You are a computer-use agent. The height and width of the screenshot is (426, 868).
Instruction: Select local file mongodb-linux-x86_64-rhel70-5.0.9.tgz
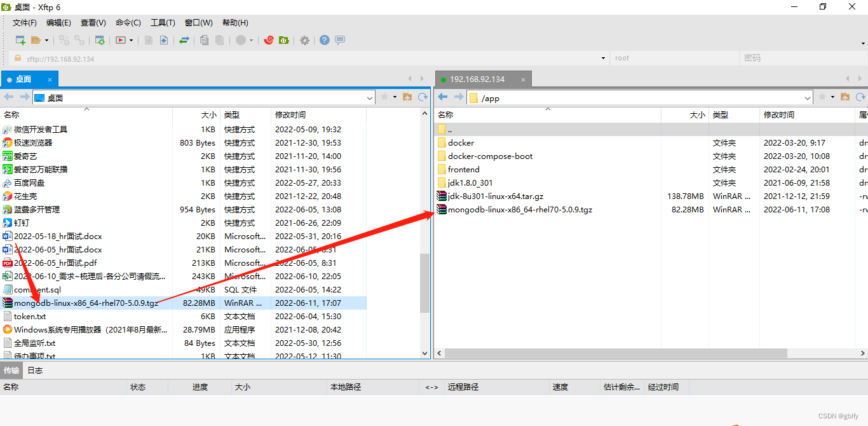click(183, 303)
